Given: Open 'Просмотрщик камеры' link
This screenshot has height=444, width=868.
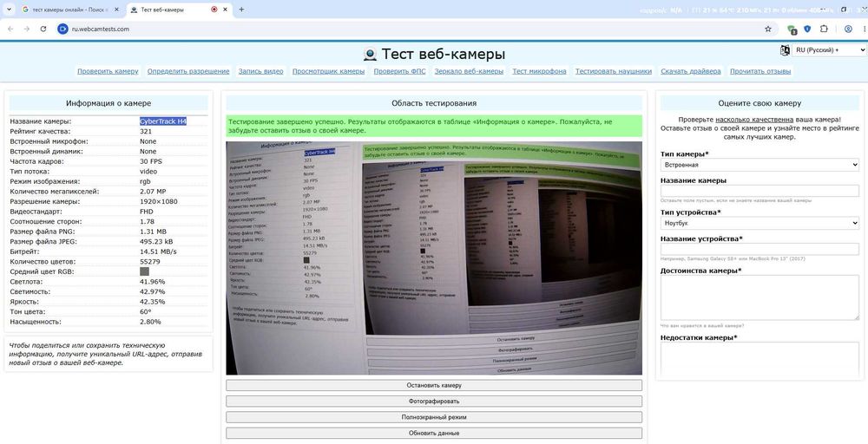Looking at the screenshot, I should 328,71.
